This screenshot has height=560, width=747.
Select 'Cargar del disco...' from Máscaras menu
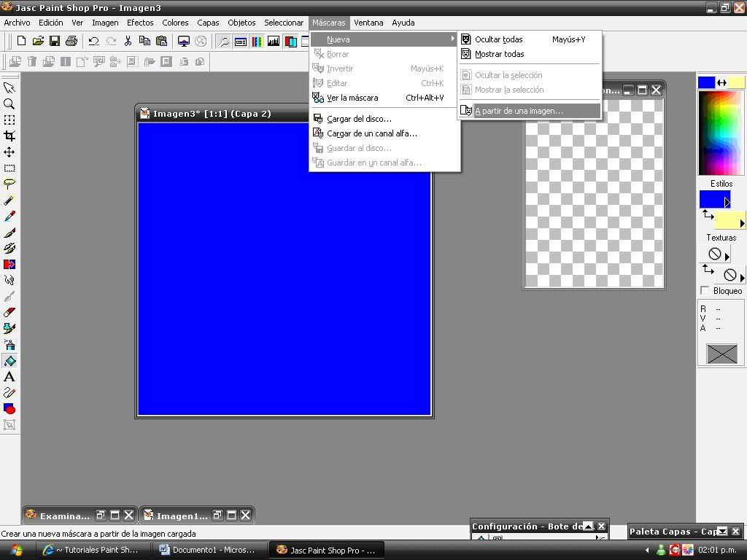(x=359, y=119)
